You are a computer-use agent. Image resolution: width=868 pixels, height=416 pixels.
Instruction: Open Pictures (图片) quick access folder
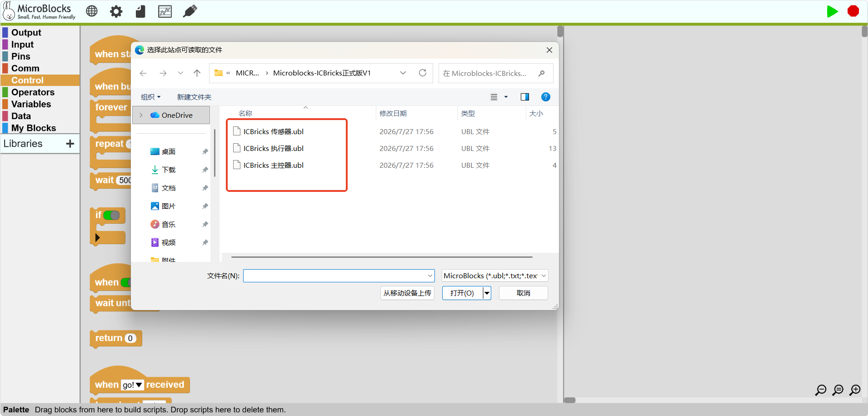tap(169, 206)
